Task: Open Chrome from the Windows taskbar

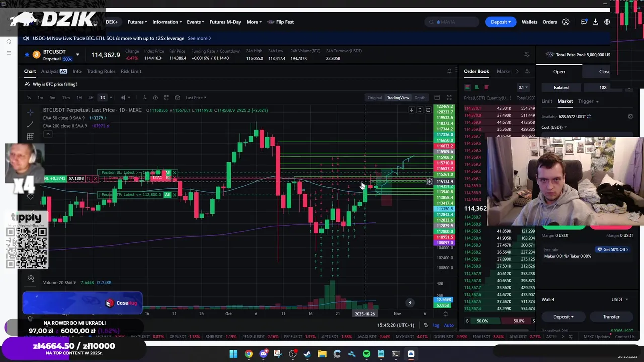Action: coord(249,354)
